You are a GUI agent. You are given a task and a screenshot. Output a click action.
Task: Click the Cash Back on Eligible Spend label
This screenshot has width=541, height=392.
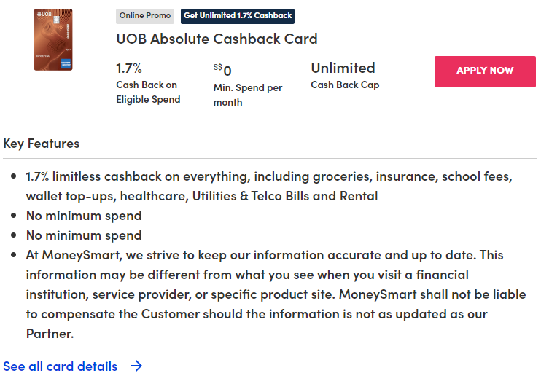click(x=148, y=92)
